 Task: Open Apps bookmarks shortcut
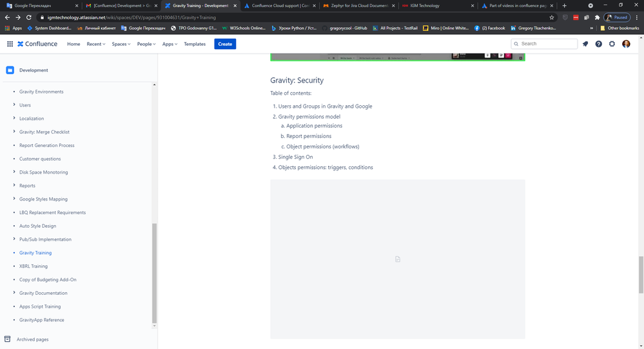click(x=13, y=28)
